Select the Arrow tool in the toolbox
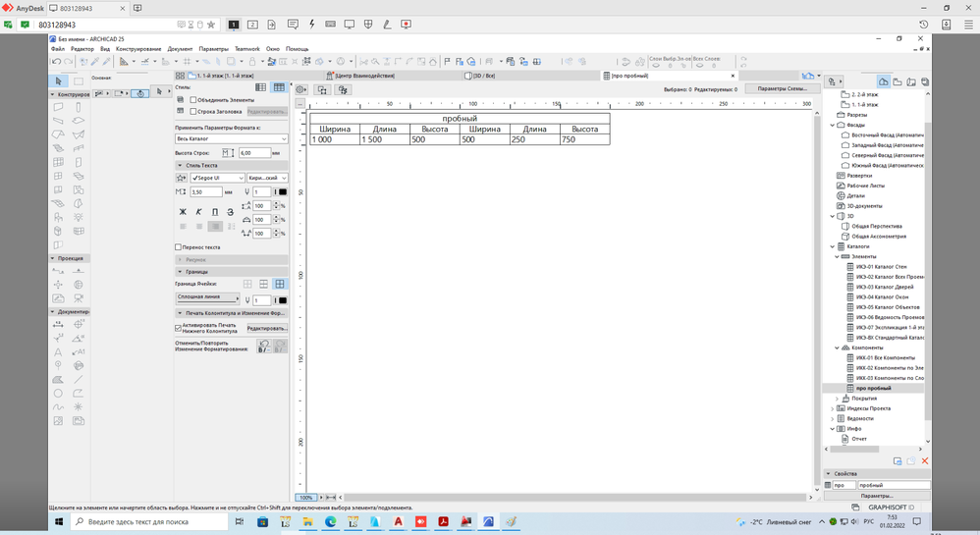 pyautogui.click(x=58, y=80)
